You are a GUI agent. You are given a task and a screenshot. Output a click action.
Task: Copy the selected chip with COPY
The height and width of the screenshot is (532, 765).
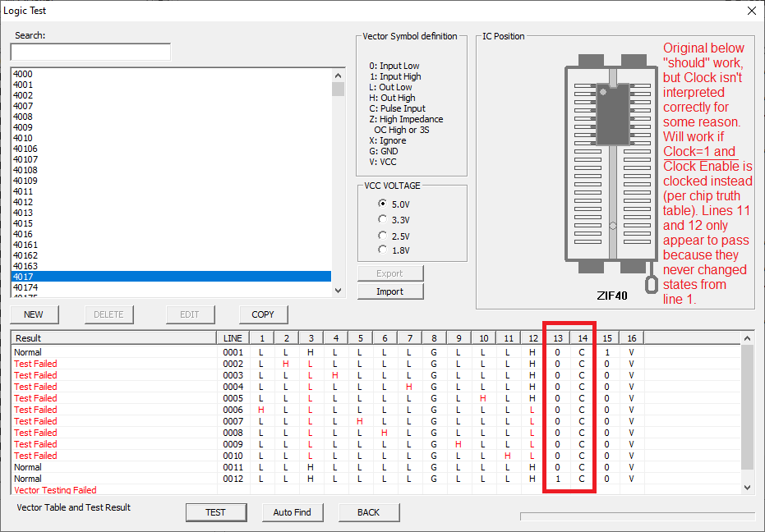tap(263, 314)
